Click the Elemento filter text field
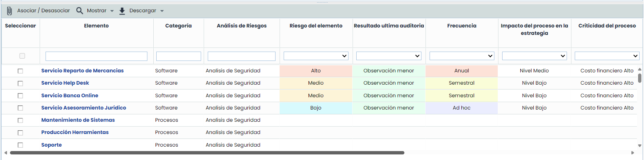Image resolution: width=644 pixels, height=160 pixels. [96, 56]
